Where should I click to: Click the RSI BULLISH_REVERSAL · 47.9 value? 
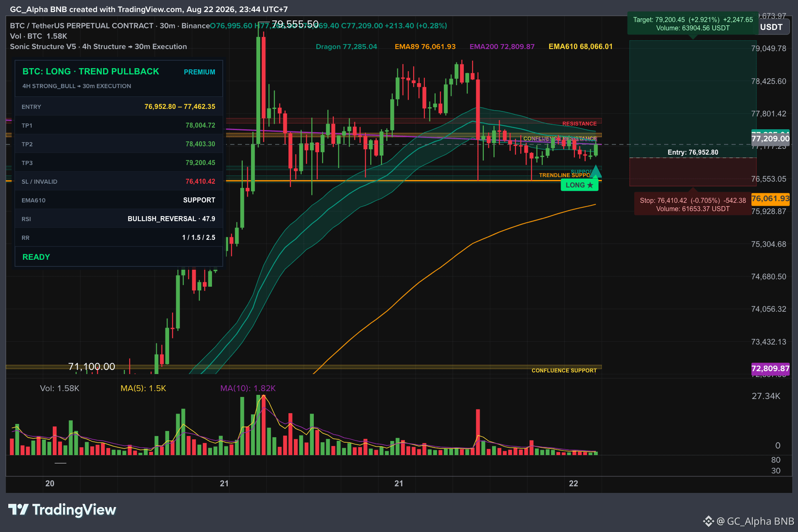coord(171,219)
